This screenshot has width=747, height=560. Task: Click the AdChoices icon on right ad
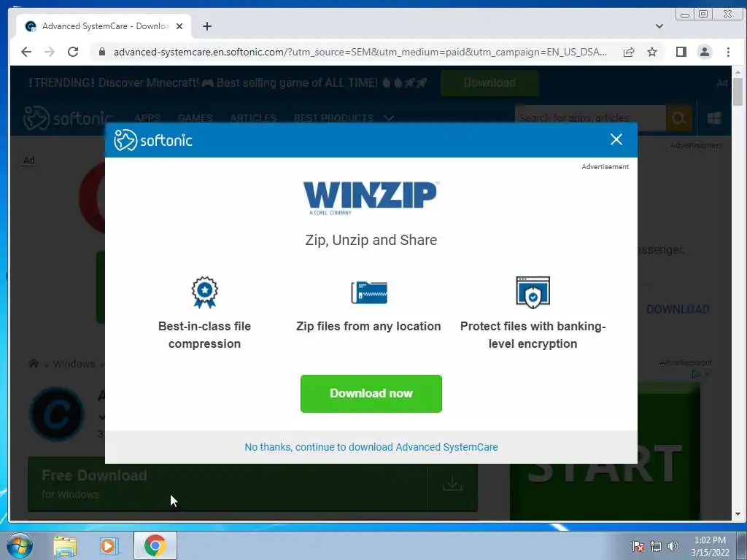tap(696, 374)
